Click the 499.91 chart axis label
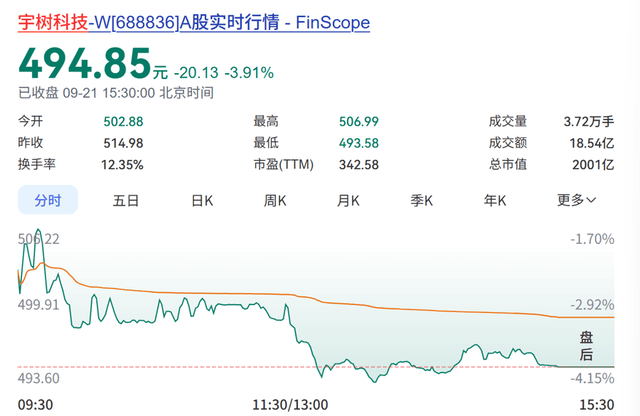The height and width of the screenshot is (416, 640). click(39, 305)
